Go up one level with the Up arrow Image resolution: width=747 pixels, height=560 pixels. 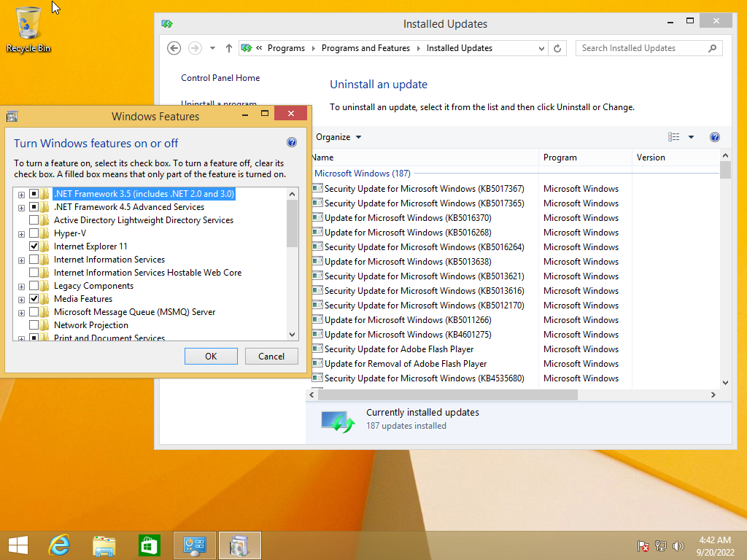tap(228, 48)
